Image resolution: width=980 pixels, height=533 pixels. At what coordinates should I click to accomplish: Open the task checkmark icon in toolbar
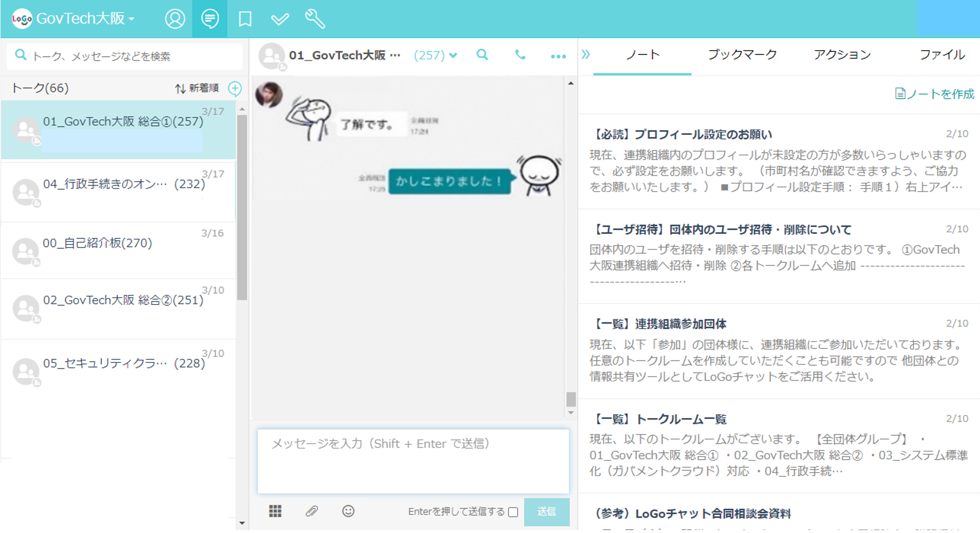(280, 19)
